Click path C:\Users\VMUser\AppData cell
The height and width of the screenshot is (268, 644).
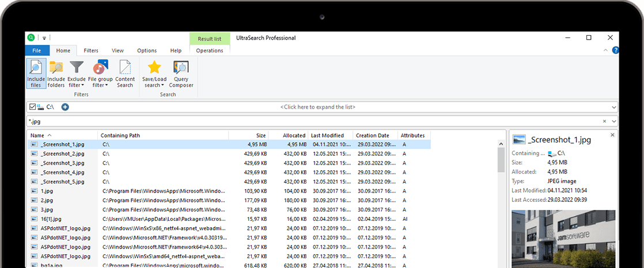pos(164,219)
